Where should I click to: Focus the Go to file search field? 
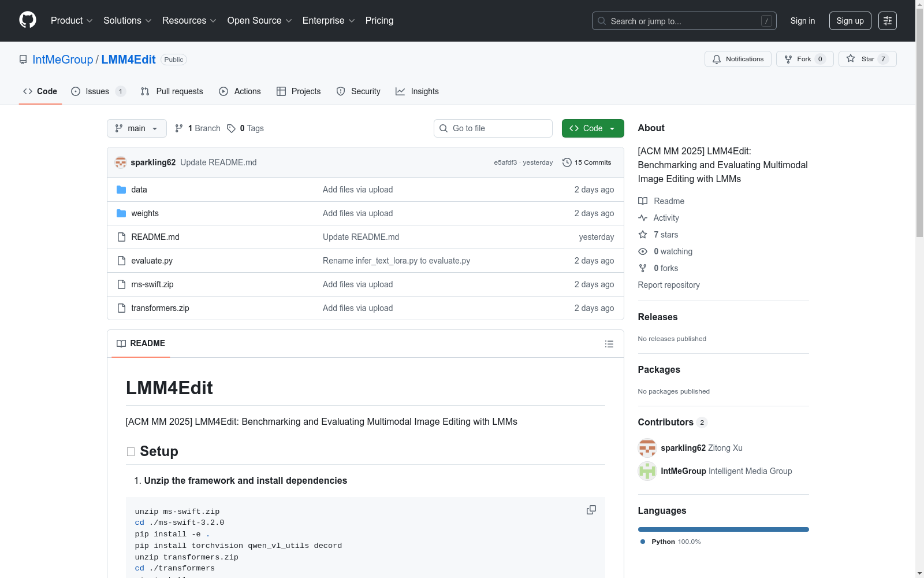[493, 128]
